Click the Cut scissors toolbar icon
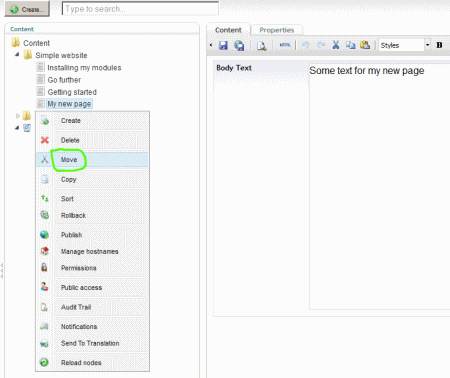 (336, 45)
